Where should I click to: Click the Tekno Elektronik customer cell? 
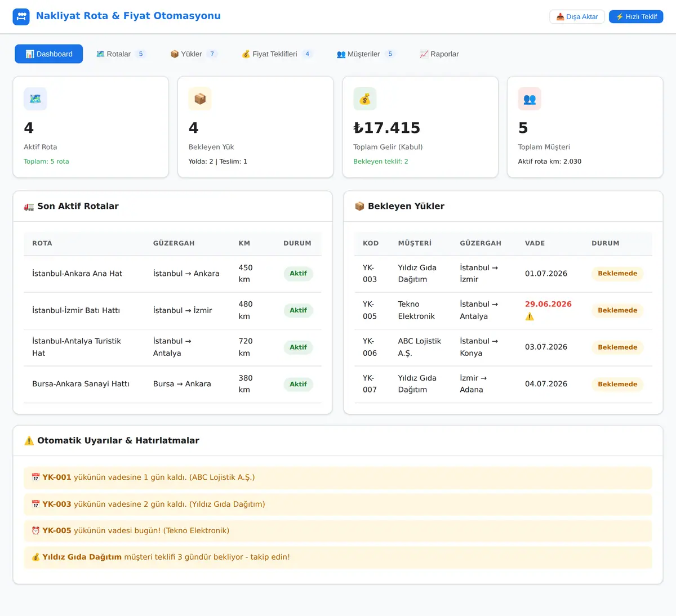click(x=416, y=311)
